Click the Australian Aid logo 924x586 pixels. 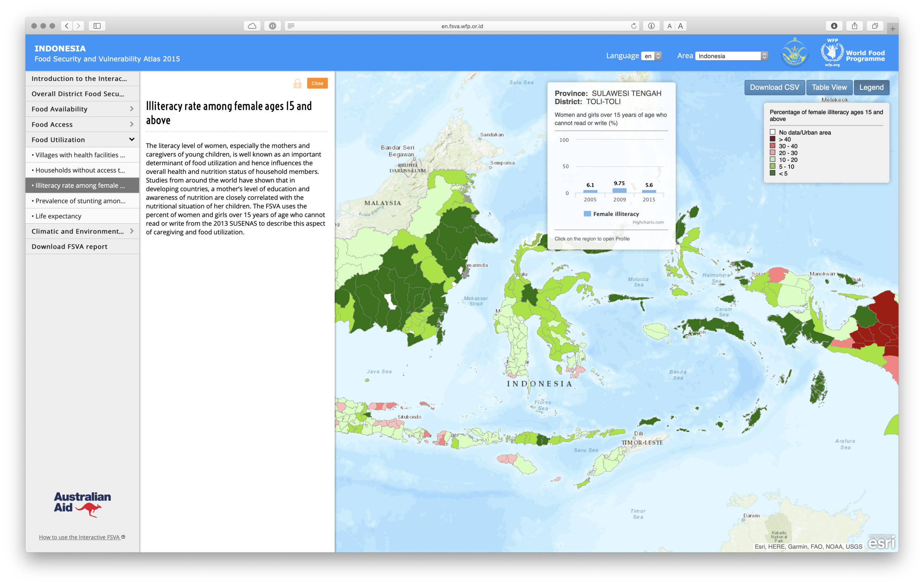[x=82, y=504]
